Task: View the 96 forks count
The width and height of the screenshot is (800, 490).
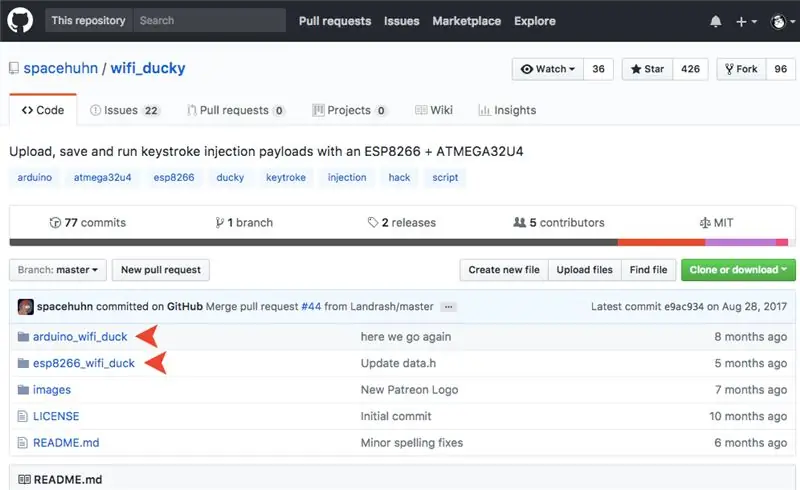Action: click(x=781, y=69)
